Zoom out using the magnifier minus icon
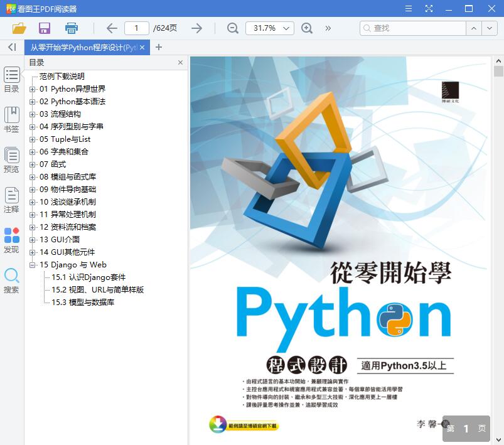Viewport: 504px width, 445px height. coord(232,28)
